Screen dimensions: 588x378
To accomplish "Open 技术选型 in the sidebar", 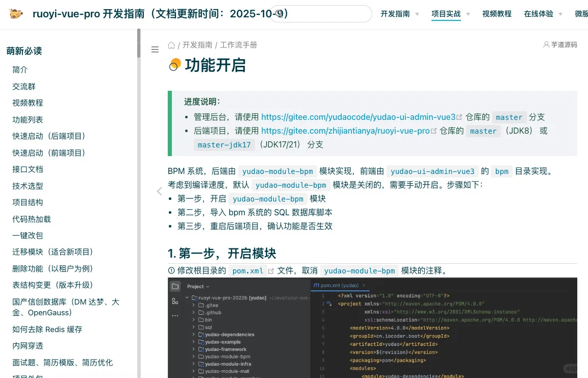I will tap(28, 186).
